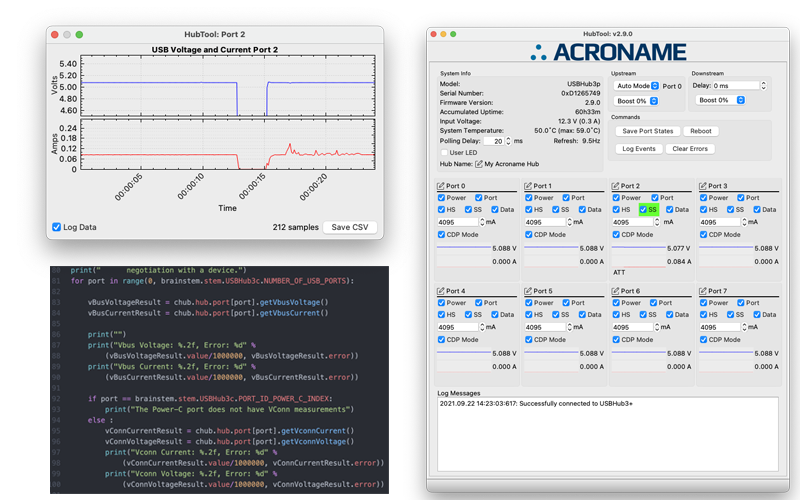800x500 pixels.
Task: Edit Port 3 name pencil icon
Action: (703, 186)
